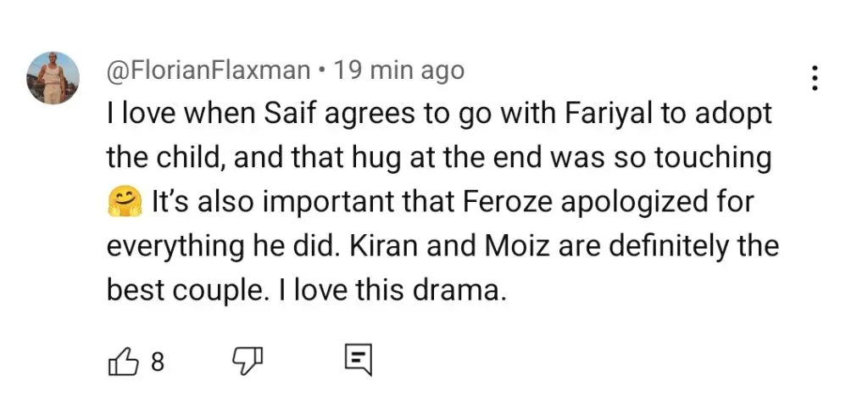
Task: Click the word "Moiz" in the comment
Action: (x=518, y=246)
